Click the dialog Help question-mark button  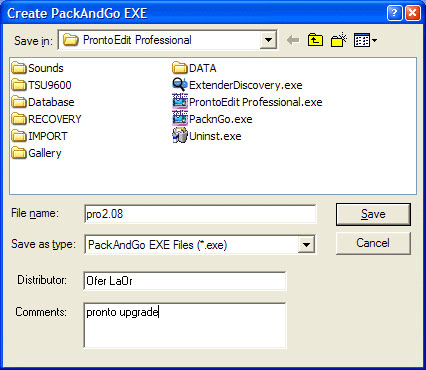pos(394,13)
